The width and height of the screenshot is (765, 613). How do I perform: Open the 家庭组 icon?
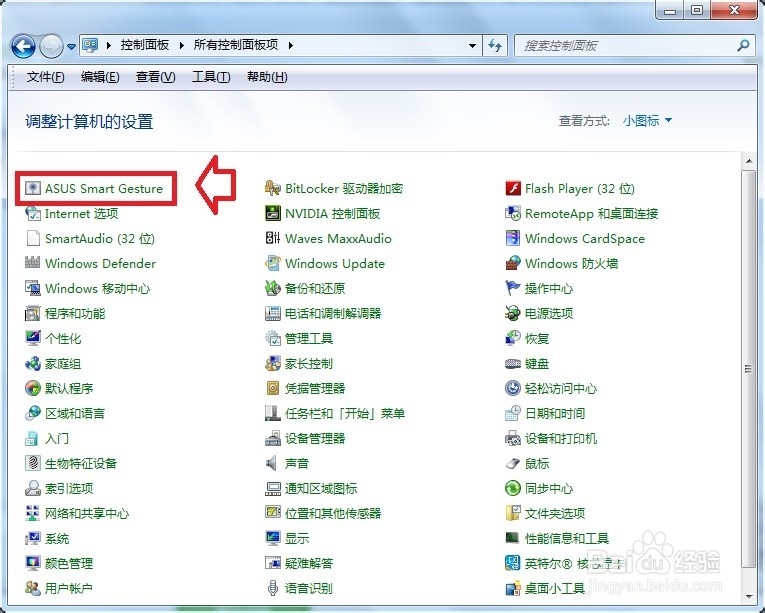(x=33, y=363)
